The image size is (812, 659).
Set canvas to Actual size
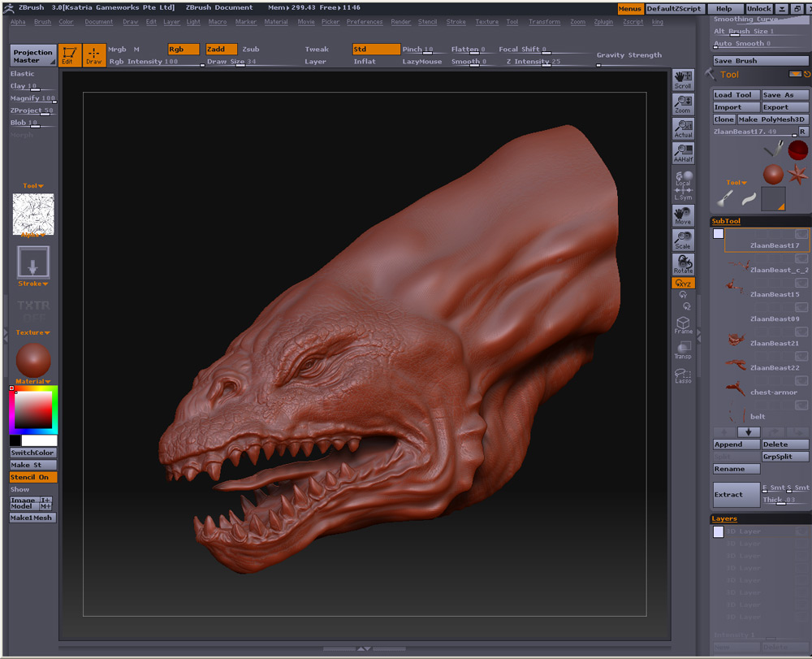683,128
